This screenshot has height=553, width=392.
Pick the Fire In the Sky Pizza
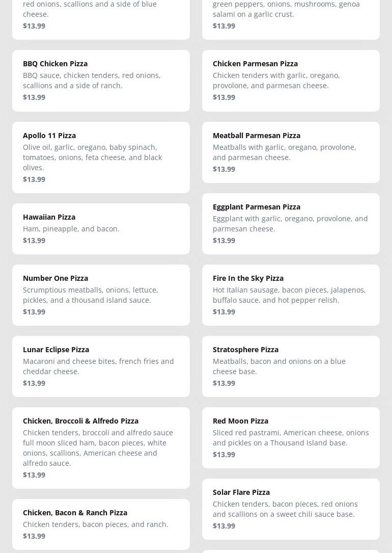coord(291,295)
